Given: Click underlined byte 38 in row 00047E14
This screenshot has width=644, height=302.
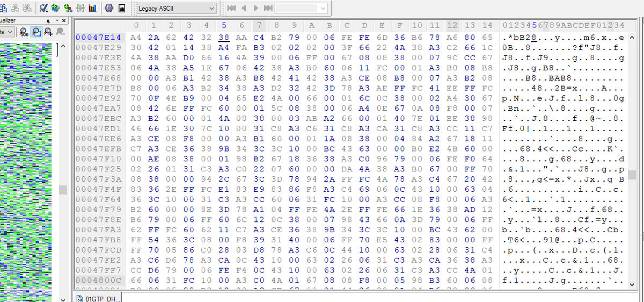Looking at the screenshot, I should coord(224,37).
